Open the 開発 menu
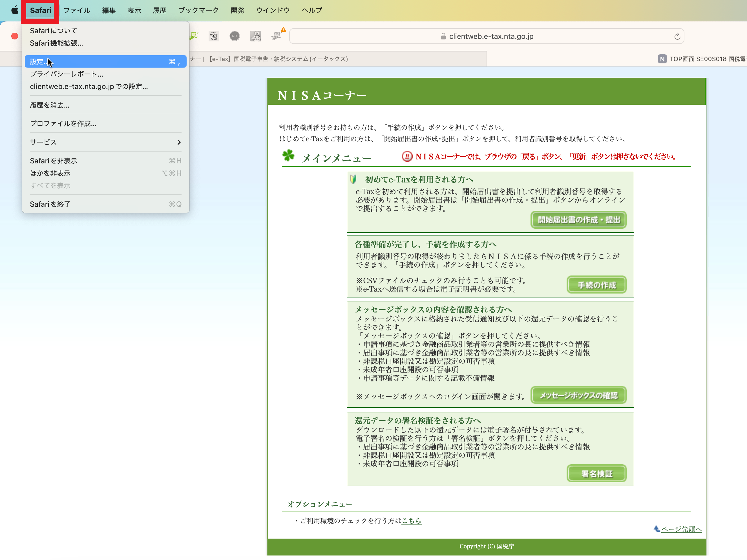The image size is (747, 560). click(x=237, y=10)
